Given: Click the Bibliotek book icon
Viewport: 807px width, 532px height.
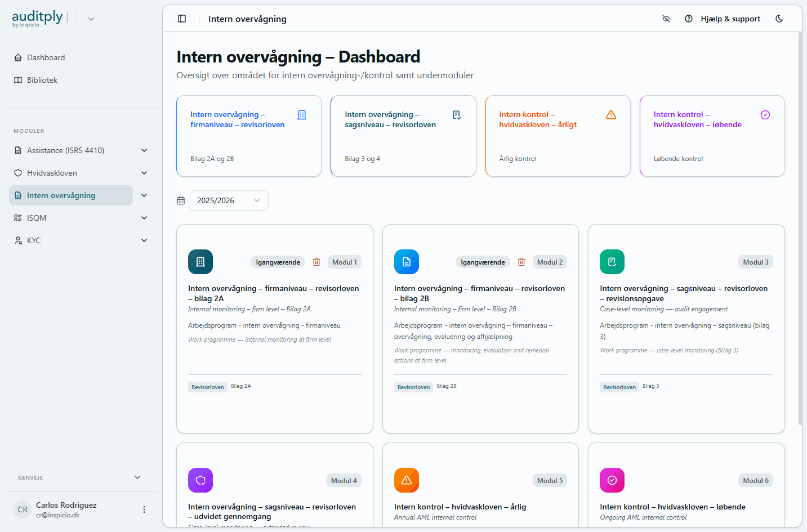Looking at the screenshot, I should [18, 80].
